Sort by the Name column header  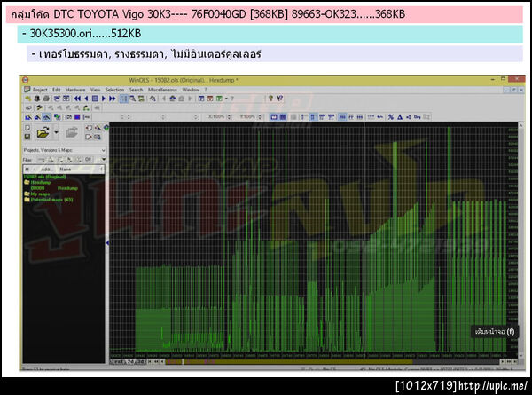80,170
